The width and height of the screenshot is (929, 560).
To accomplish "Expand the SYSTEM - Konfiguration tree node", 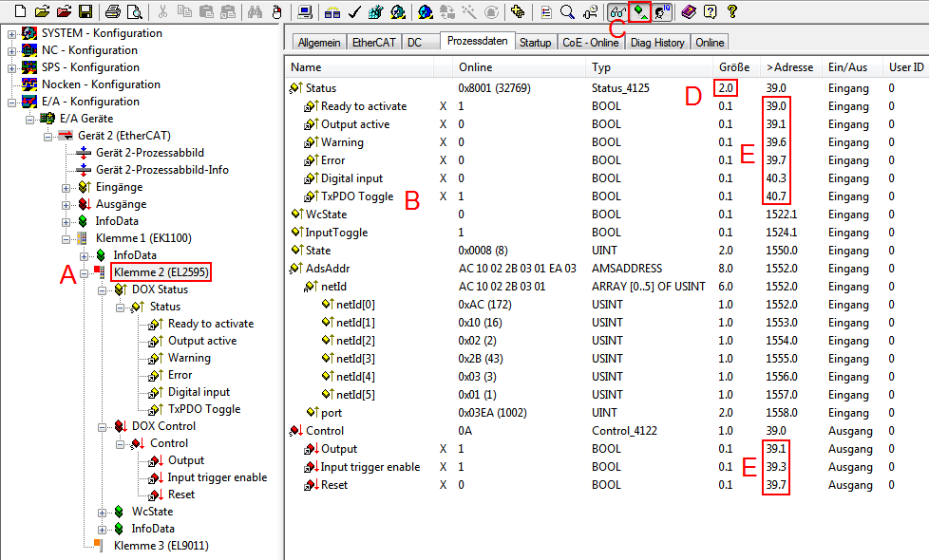I will [11, 33].
